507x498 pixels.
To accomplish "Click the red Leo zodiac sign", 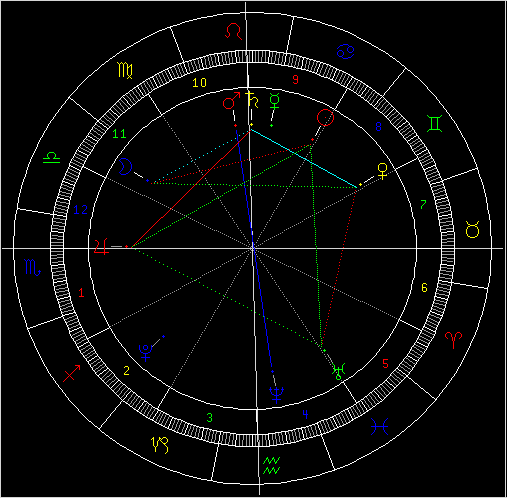I will click(233, 32).
